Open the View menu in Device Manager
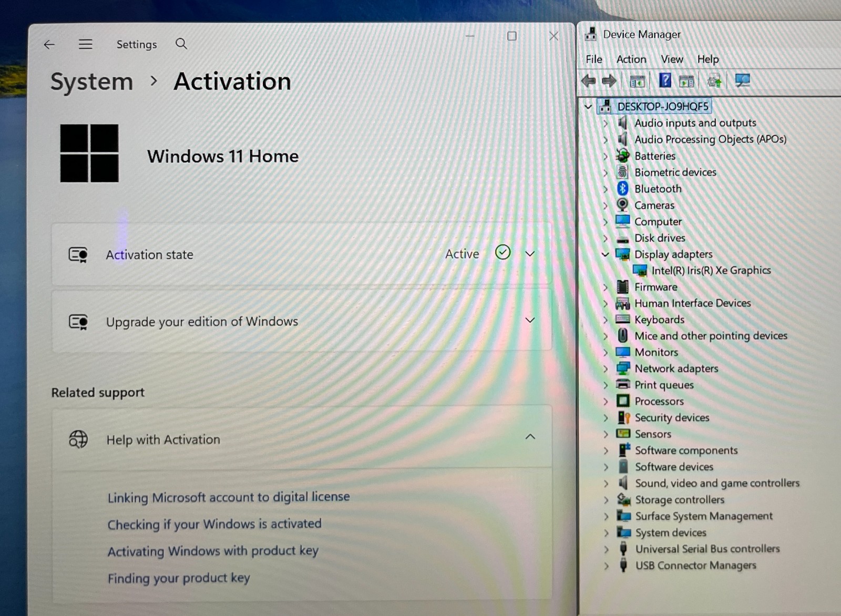The width and height of the screenshot is (841, 616). [x=672, y=59]
